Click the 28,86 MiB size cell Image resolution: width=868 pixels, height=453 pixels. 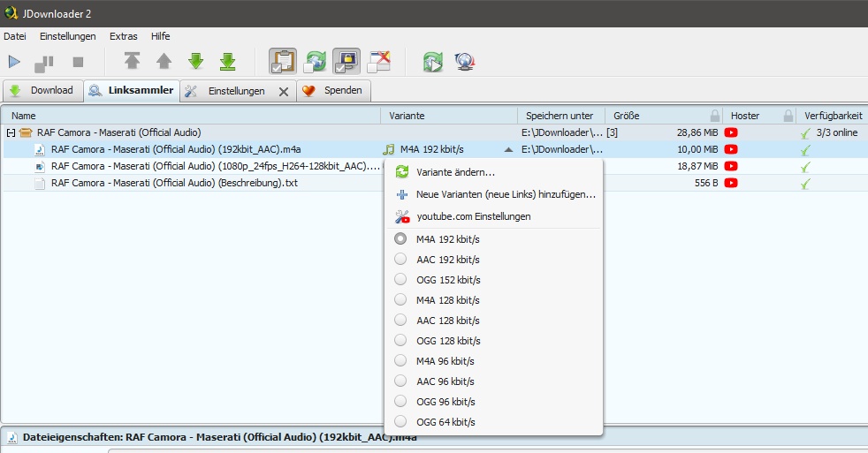697,132
